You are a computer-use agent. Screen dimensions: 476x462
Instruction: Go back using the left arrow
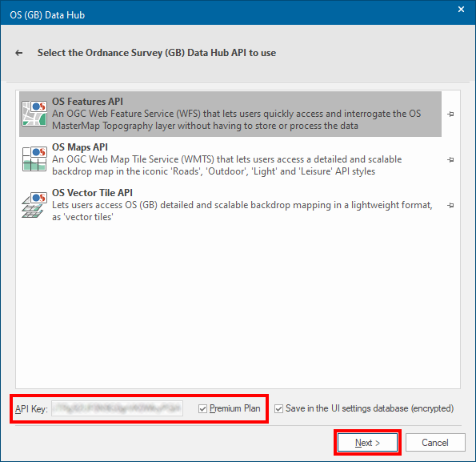point(19,53)
